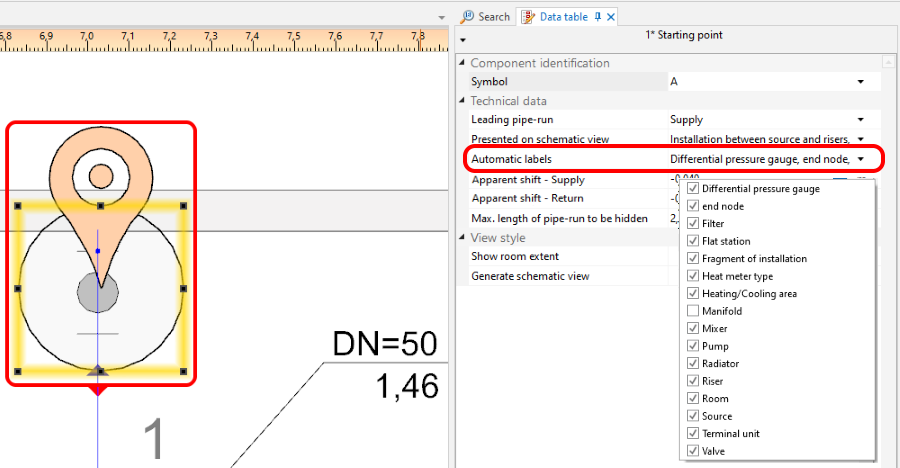This screenshot has height=468, width=900.
Task: Enable the Manifold checkbox
Action: [693, 311]
